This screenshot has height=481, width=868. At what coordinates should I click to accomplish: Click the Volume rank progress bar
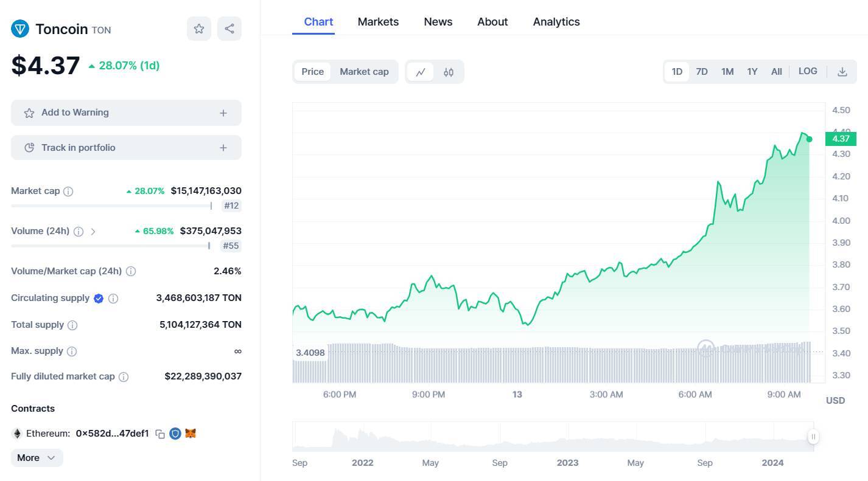point(111,246)
